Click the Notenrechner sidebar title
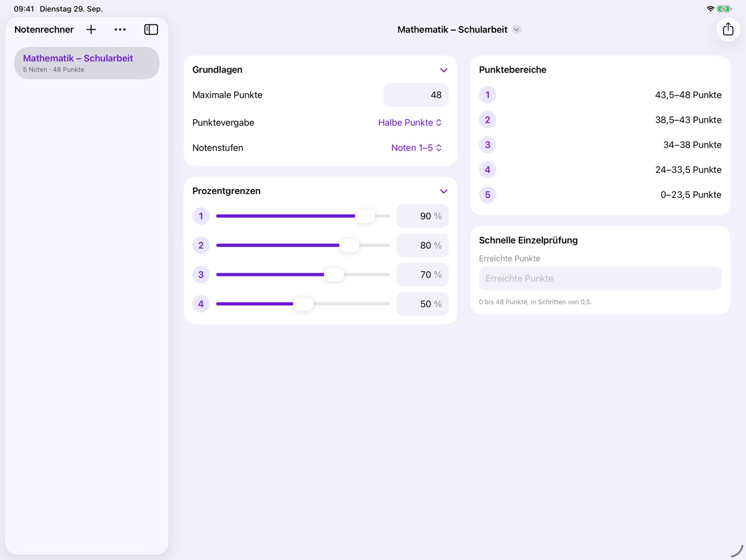The height and width of the screenshot is (560, 746). click(44, 30)
